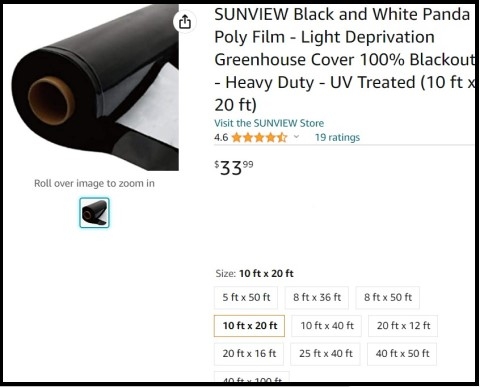Choose the partially visible 40 ft x 100 ft size

(x=252, y=377)
